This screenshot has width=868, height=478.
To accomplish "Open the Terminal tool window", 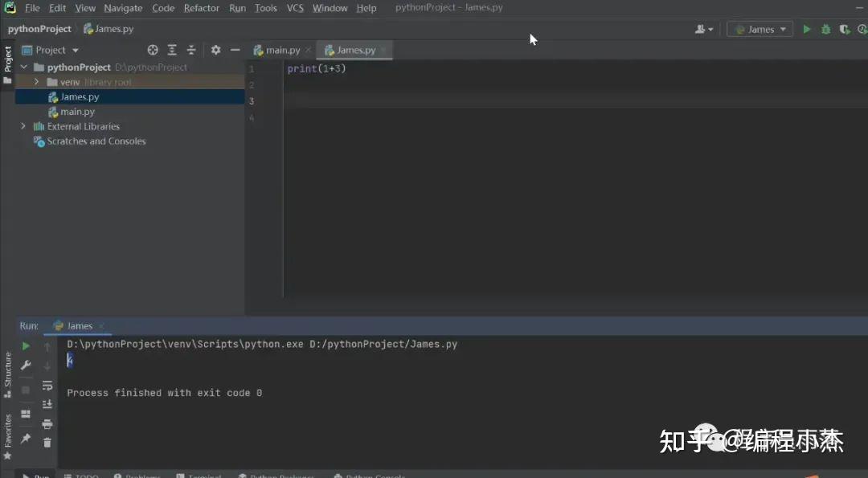I will pos(199,476).
